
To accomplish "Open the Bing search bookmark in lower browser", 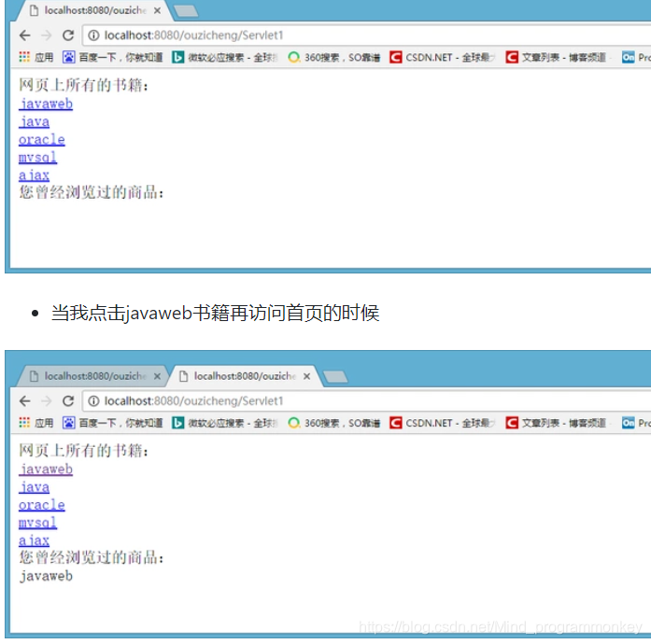I will (224, 423).
